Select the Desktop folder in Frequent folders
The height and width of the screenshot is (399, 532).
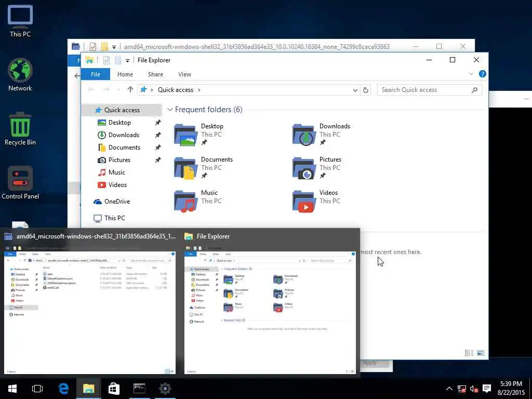click(x=199, y=135)
